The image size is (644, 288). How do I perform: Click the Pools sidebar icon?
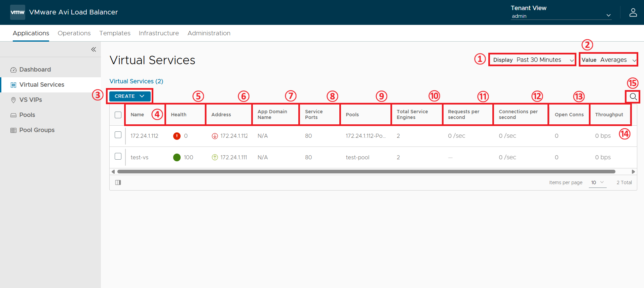[x=13, y=115]
